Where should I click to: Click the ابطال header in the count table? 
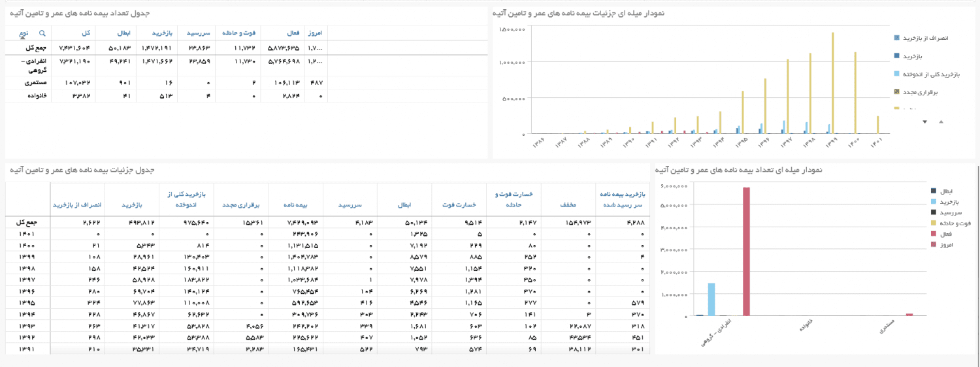[124, 33]
